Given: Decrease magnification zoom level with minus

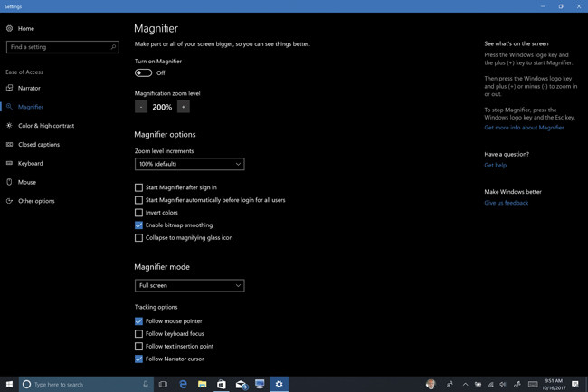Looking at the screenshot, I should click(x=141, y=107).
